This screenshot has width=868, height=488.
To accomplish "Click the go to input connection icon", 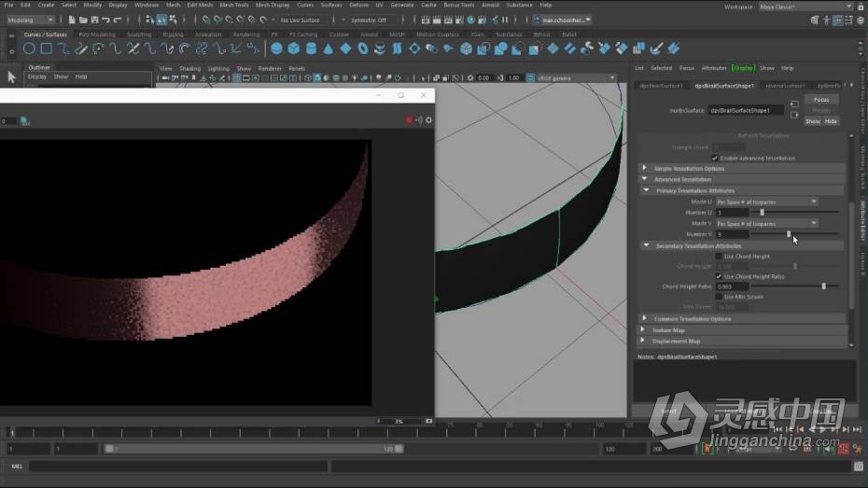I will pyautogui.click(x=794, y=104).
